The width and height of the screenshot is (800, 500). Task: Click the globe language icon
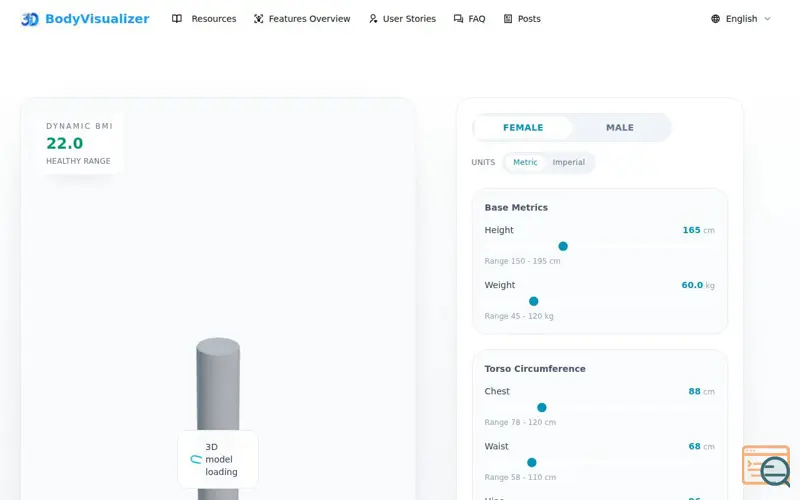[715, 19]
